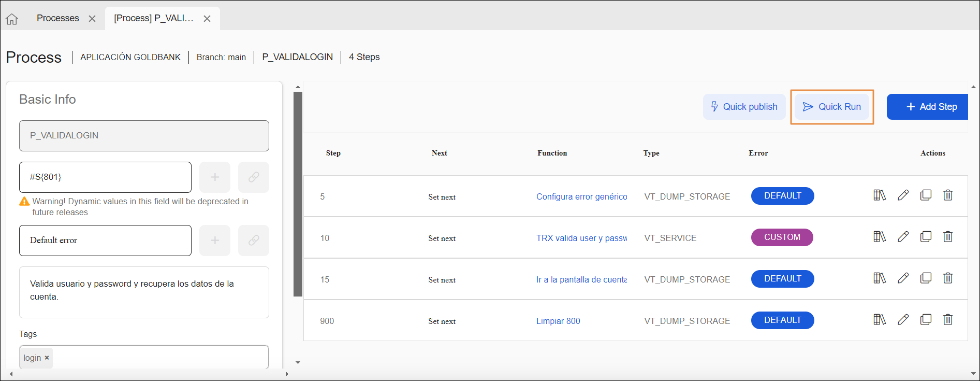This screenshot has width=980, height=381.
Task: Click the trash icon for step 5
Action: click(947, 195)
